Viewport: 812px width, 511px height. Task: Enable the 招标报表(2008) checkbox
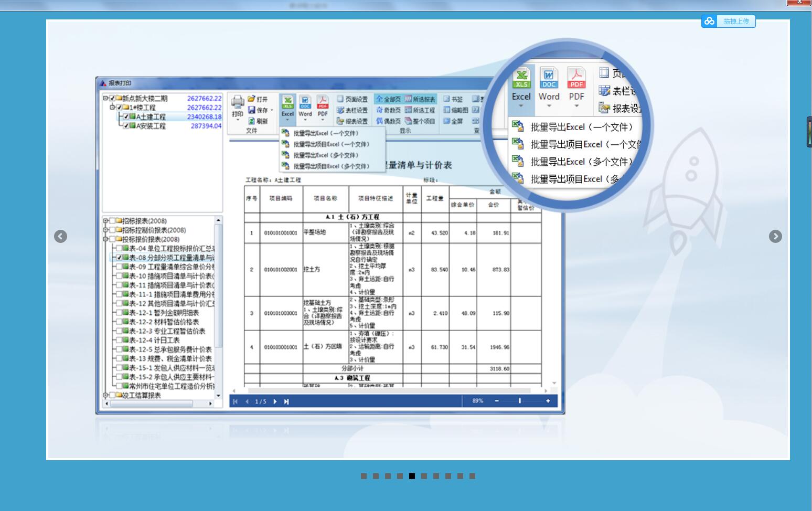pos(113,221)
